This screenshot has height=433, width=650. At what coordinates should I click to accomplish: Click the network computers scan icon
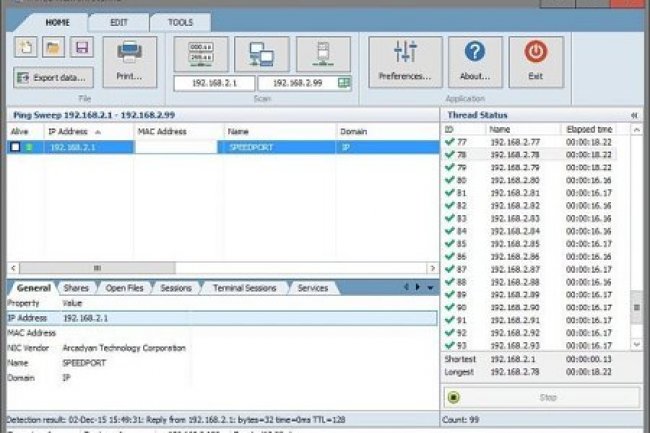pos(261,54)
